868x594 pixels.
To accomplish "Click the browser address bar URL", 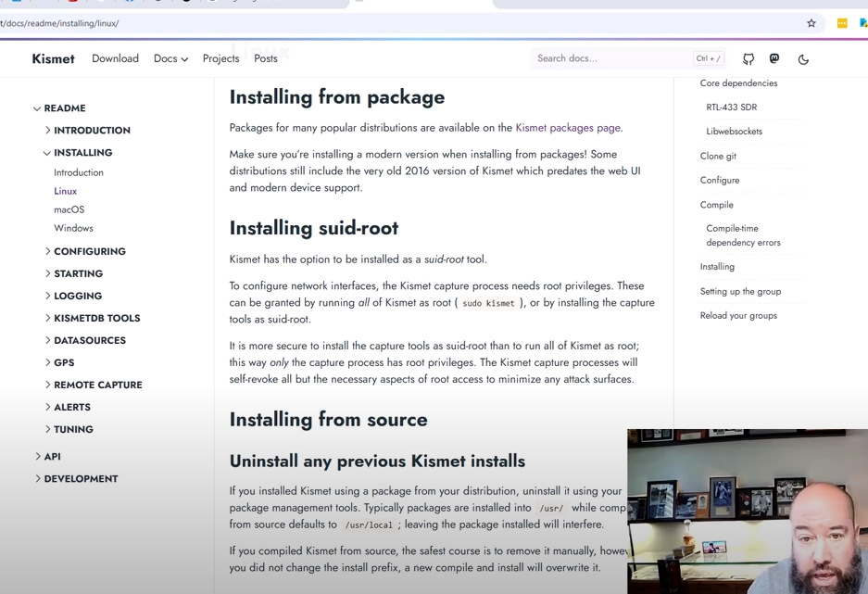I will click(59, 23).
